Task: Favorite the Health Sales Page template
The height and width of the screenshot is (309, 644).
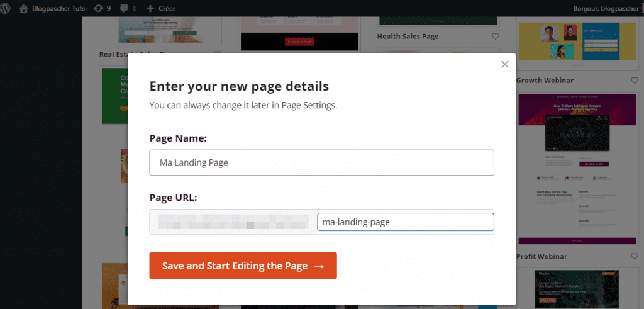Action: (496, 36)
